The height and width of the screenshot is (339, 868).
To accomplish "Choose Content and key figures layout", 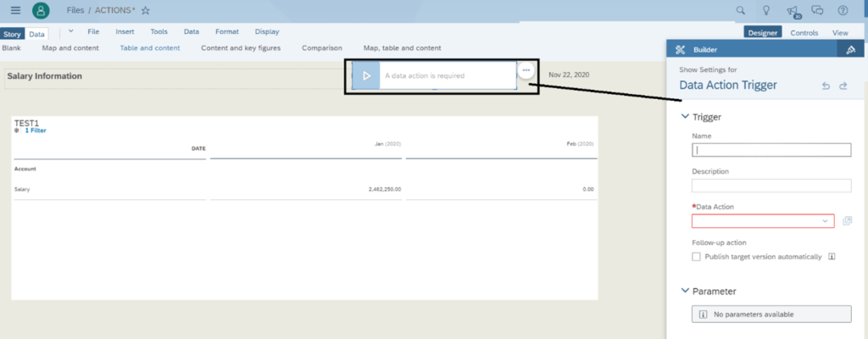I will (241, 48).
